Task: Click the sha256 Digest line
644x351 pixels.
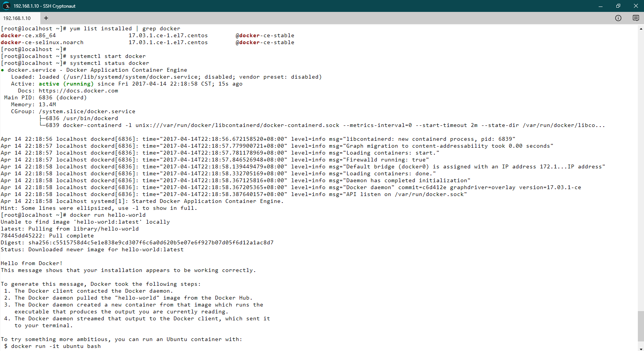Action: tap(137, 243)
